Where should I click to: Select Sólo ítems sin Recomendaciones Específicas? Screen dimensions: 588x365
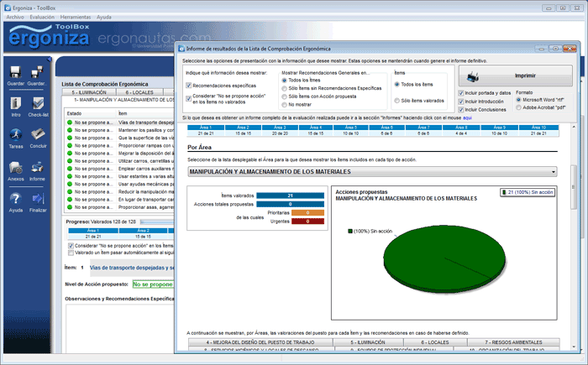[x=284, y=88]
